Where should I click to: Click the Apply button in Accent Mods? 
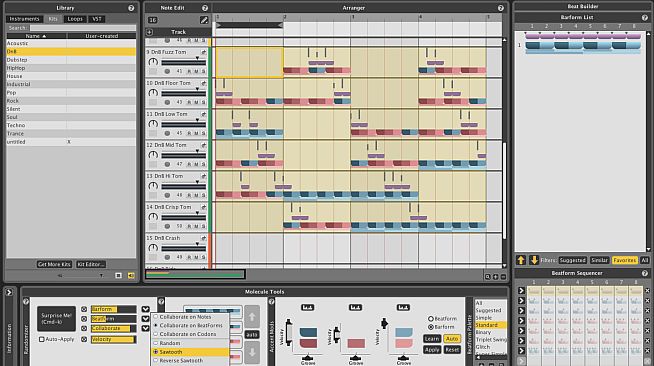click(x=432, y=350)
